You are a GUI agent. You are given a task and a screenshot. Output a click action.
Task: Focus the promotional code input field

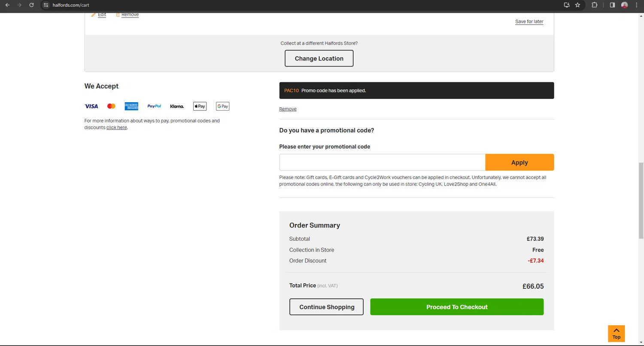pos(382,162)
